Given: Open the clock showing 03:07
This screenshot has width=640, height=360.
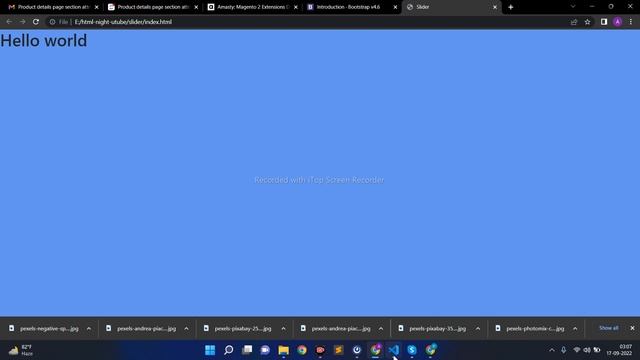Looking at the screenshot, I should point(619,350).
